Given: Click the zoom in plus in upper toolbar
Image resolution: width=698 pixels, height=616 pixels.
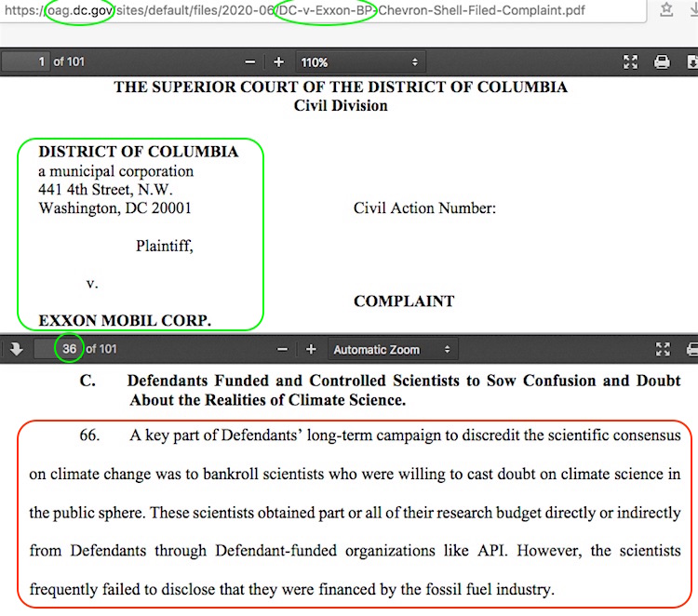Looking at the screenshot, I should point(278,61).
